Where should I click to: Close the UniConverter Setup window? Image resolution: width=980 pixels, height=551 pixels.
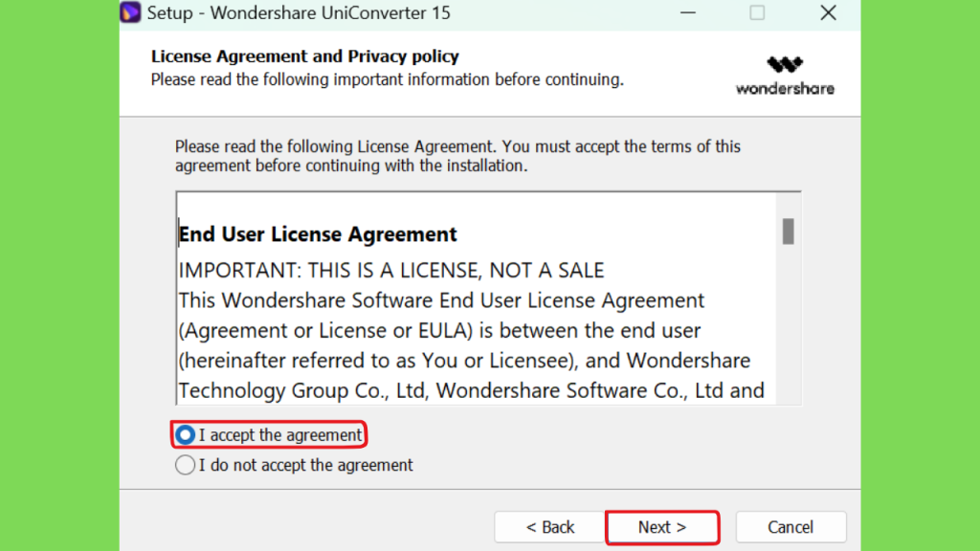click(x=828, y=12)
